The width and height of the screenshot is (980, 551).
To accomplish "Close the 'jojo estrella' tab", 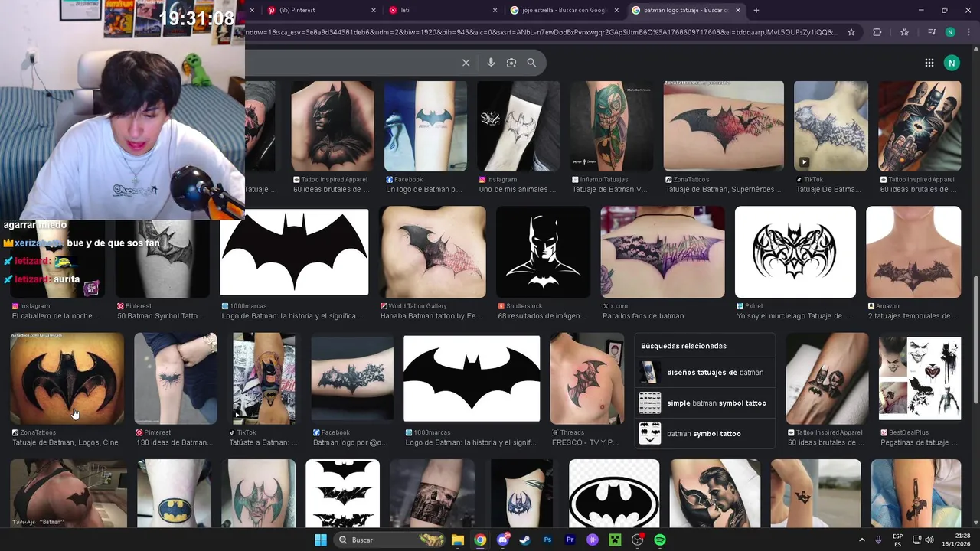I will pos(617,10).
